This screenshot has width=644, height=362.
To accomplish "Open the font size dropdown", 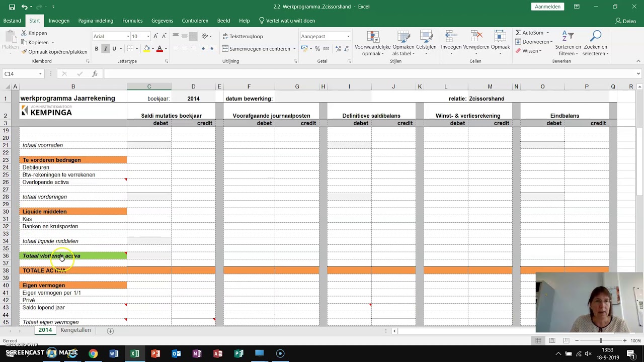I will [148, 36].
